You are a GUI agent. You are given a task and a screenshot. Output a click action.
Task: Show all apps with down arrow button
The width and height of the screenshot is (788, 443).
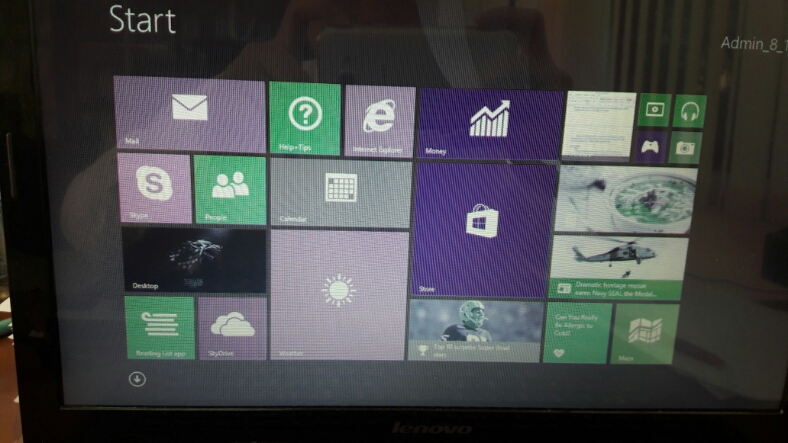coord(137,379)
